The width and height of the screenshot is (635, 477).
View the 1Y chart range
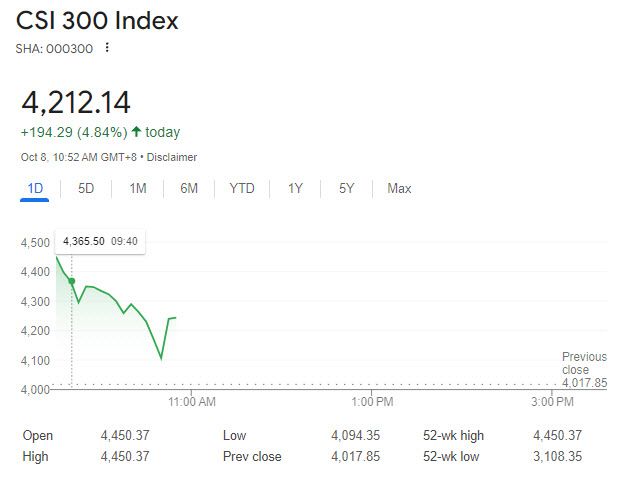pos(295,189)
